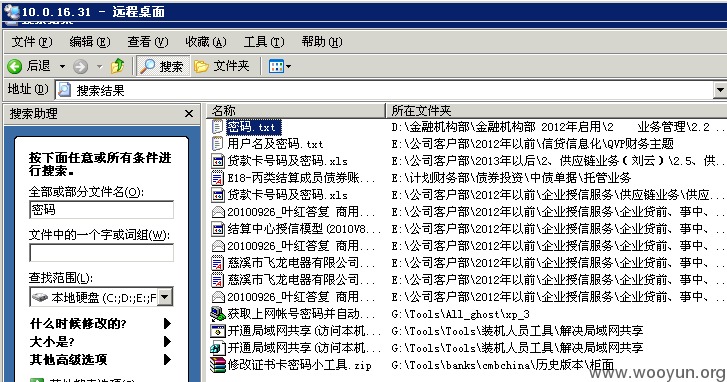
Task: Close the 搜索助理 search pane
Action: click(x=189, y=114)
